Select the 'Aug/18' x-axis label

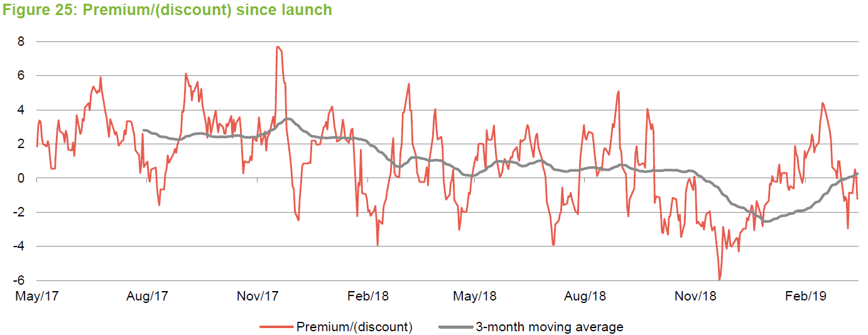(x=585, y=295)
